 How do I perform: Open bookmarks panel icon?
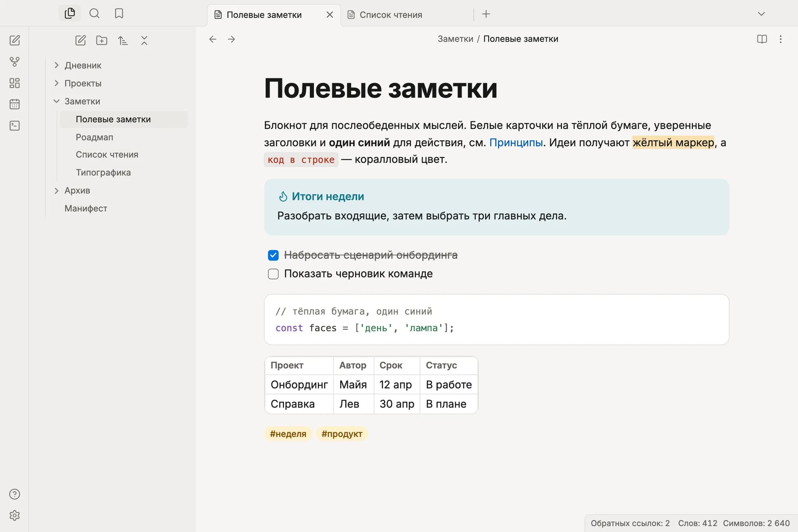(x=119, y=14)
